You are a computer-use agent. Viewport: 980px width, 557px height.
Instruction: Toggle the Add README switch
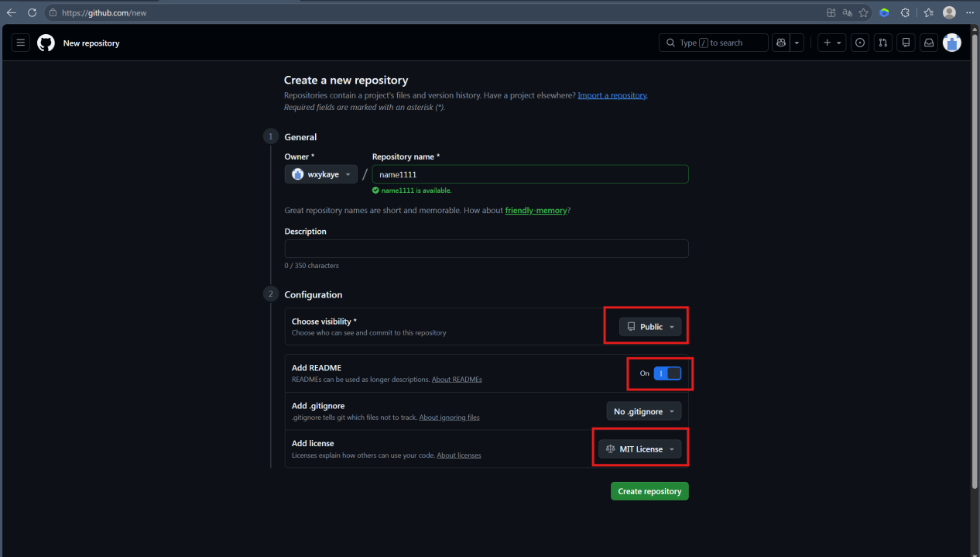[x=667, y=373]
